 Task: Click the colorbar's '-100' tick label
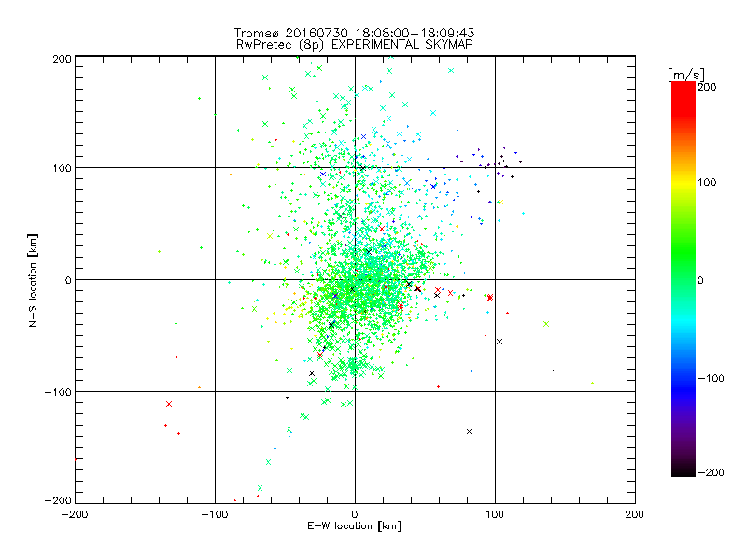(711, 378)
